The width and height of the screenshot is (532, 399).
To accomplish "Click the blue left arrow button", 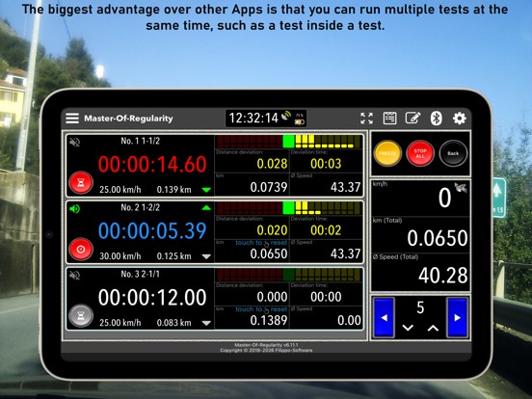I will tap(384, 318).
